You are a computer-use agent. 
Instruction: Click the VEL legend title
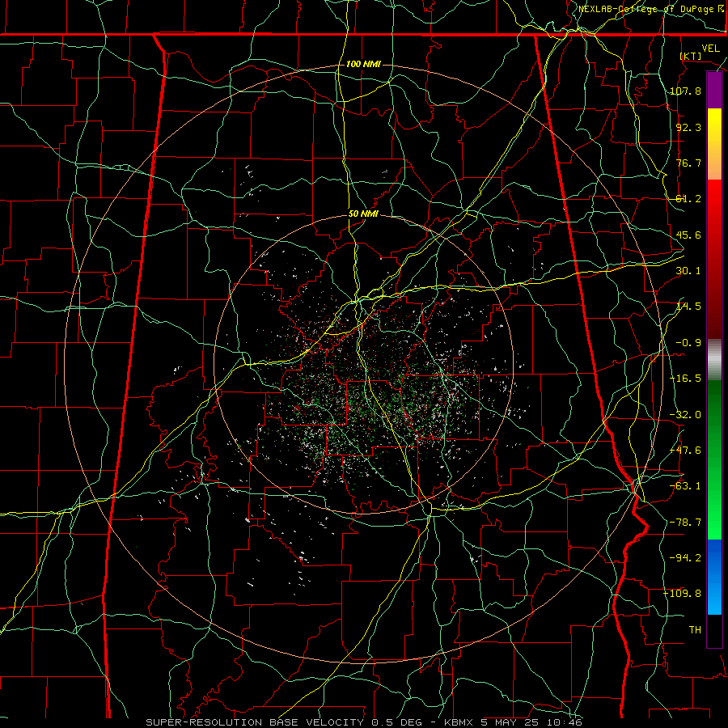[x=710, y=49]
